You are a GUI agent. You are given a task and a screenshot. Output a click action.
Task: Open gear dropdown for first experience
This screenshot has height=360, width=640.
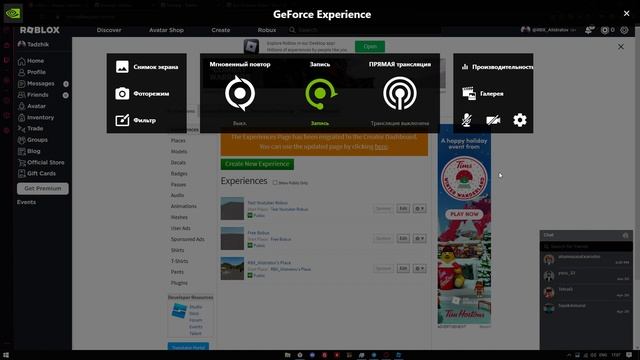point(420,209)
